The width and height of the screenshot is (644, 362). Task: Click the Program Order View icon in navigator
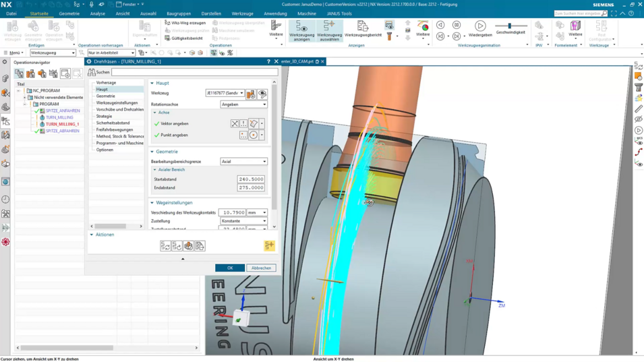[19, 73]
